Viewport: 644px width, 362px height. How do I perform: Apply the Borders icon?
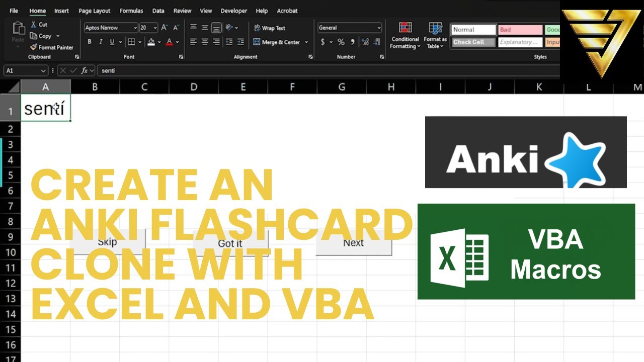click(131, 42)
